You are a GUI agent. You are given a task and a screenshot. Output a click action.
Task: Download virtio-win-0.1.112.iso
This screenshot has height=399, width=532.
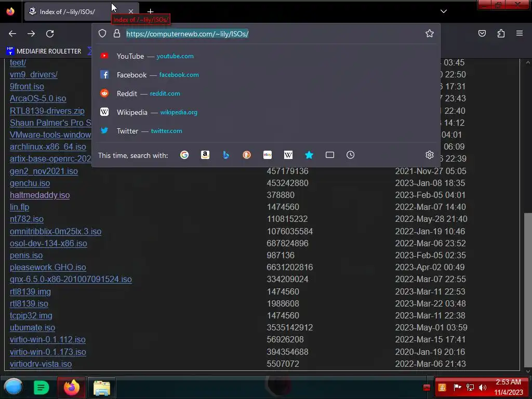(x=47, y=340)
